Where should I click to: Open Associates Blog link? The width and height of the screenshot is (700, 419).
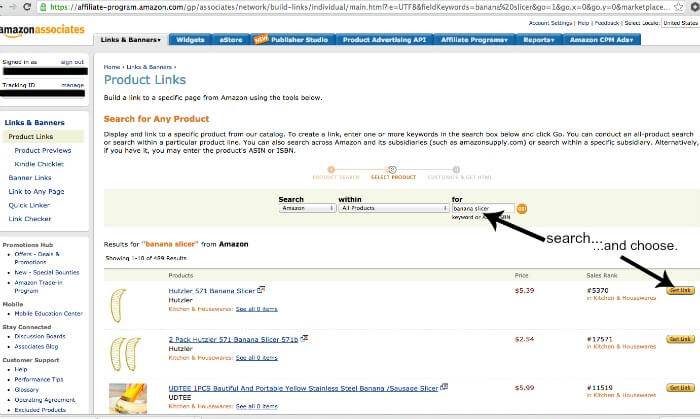coord(36,346)
